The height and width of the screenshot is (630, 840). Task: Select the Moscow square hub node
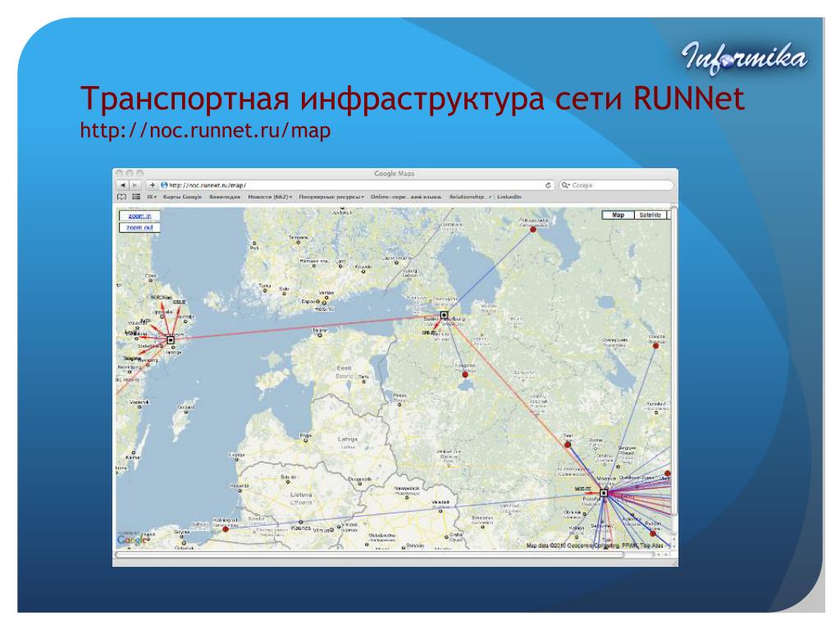pyautogui.click(x=604, y=493)
